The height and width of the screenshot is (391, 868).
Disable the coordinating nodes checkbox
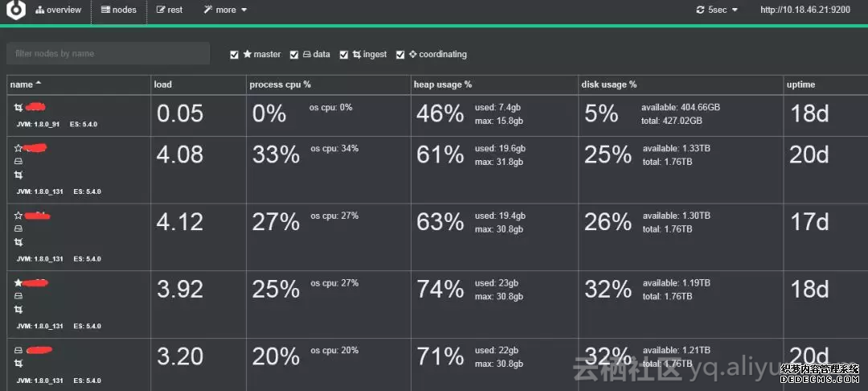[400, 55]
